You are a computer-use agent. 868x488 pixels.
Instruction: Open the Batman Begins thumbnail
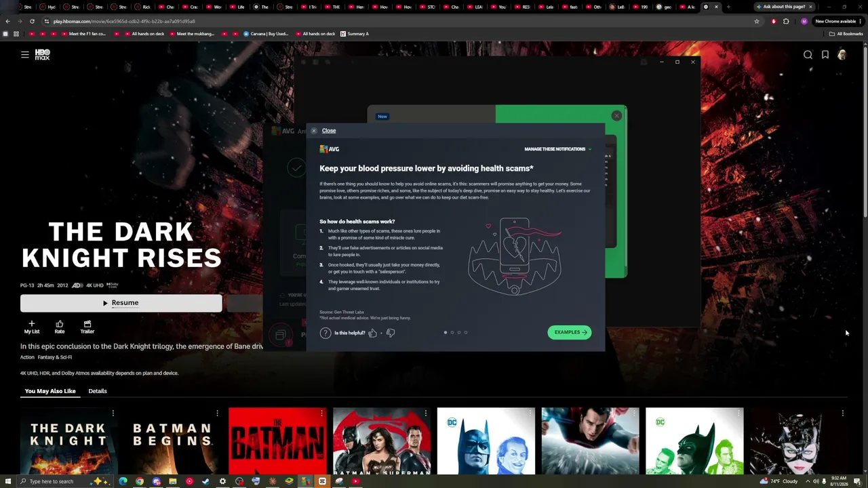tap(173, 441)
